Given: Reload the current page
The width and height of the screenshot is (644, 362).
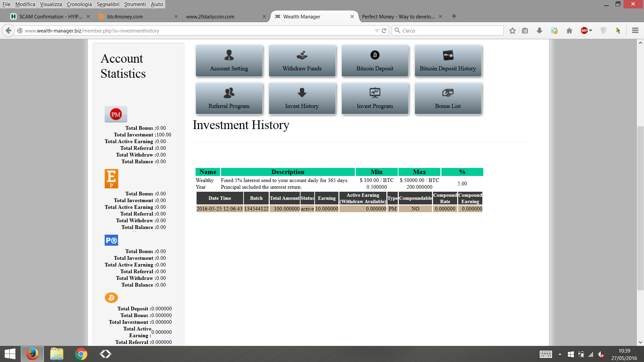Looking at the screenshot, I should point(384,31).
